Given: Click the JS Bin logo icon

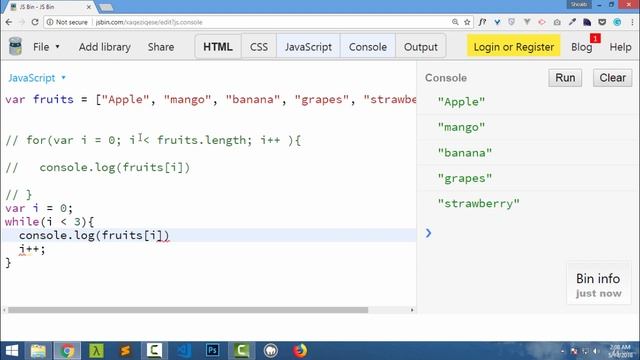Looking at the screenshot, I should coord(16,46).
